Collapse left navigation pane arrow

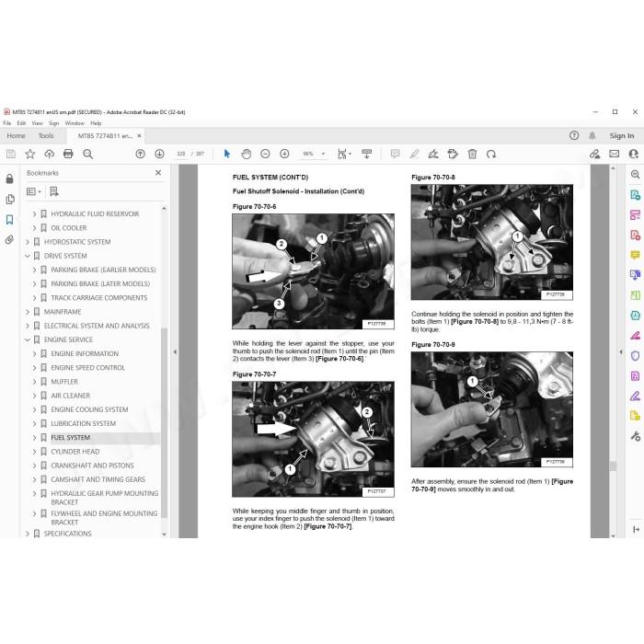(x=175, y=352)
